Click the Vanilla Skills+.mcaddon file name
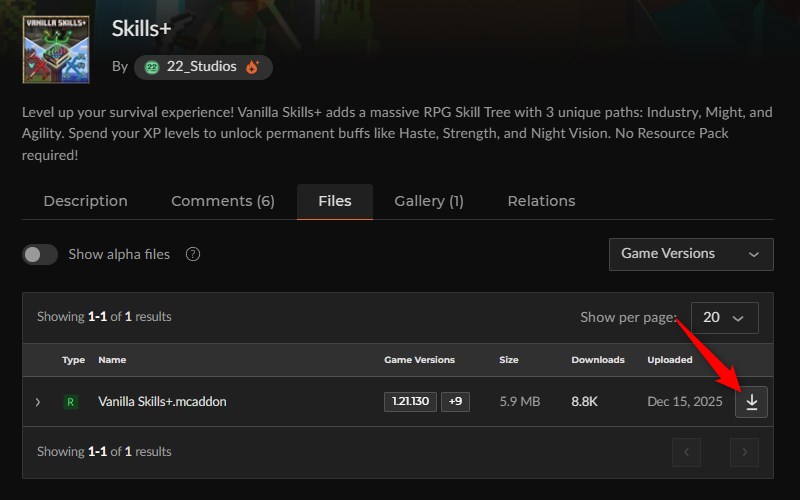 tap(162, 402)
